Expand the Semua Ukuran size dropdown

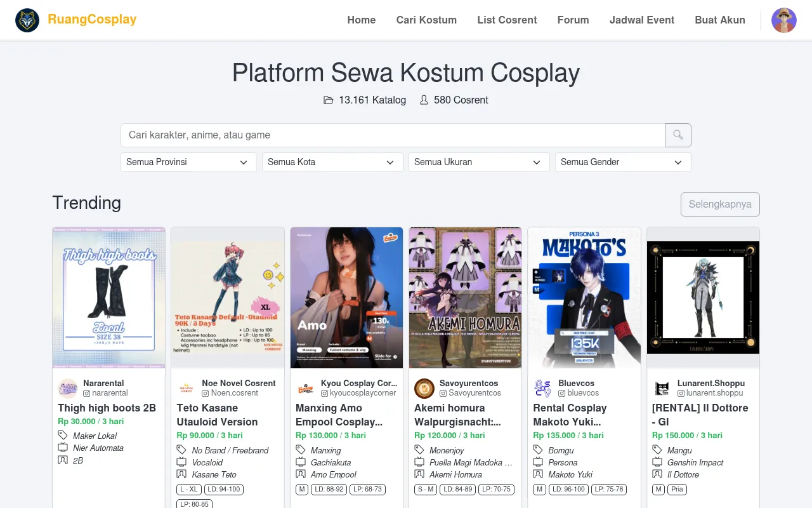[479, 162]
